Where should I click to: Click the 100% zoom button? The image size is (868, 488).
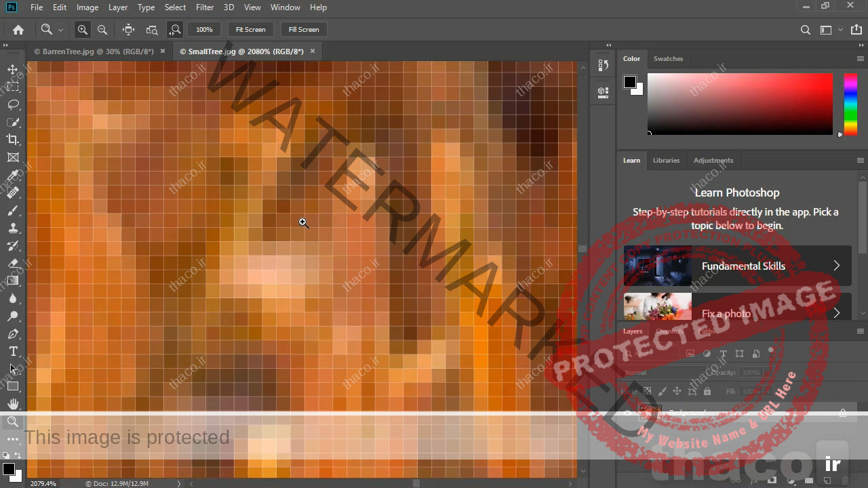[204, 29]
